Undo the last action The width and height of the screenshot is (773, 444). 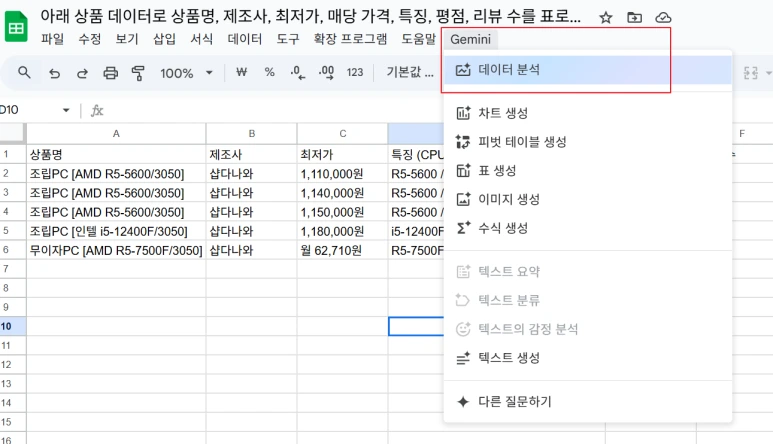pyautogui.click(x=54, y=73)
